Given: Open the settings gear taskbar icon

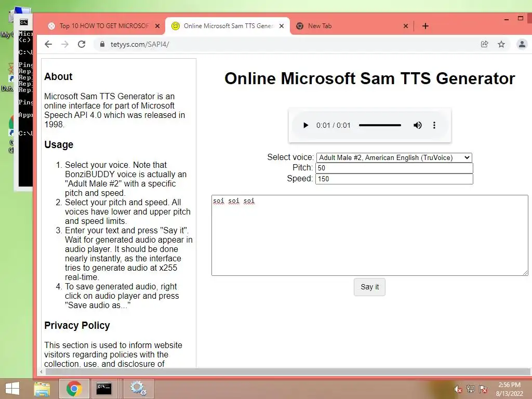Looking at the screenshot, I should click(x=138, y=389).
